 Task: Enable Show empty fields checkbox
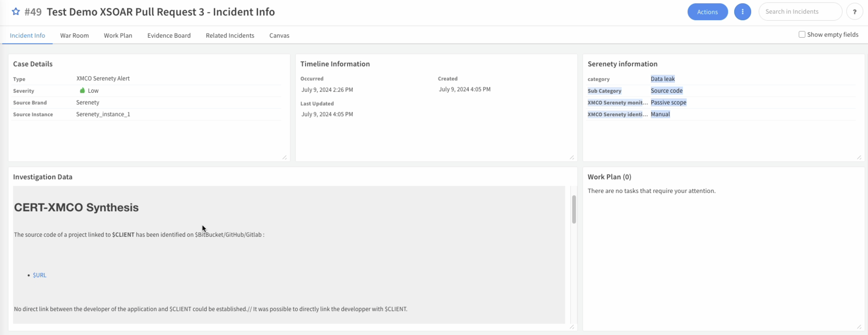802,34
